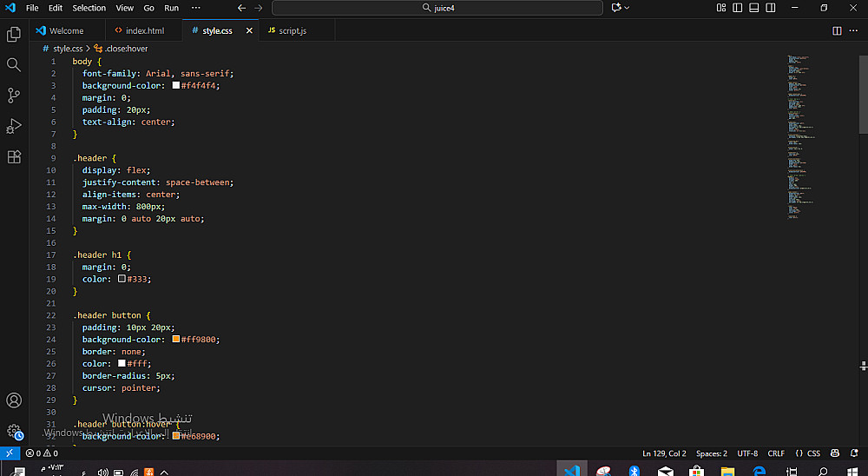The height and width of the screenshot is (476, 868).
Task: Change file encoding UTF-8
Action: 747,453
